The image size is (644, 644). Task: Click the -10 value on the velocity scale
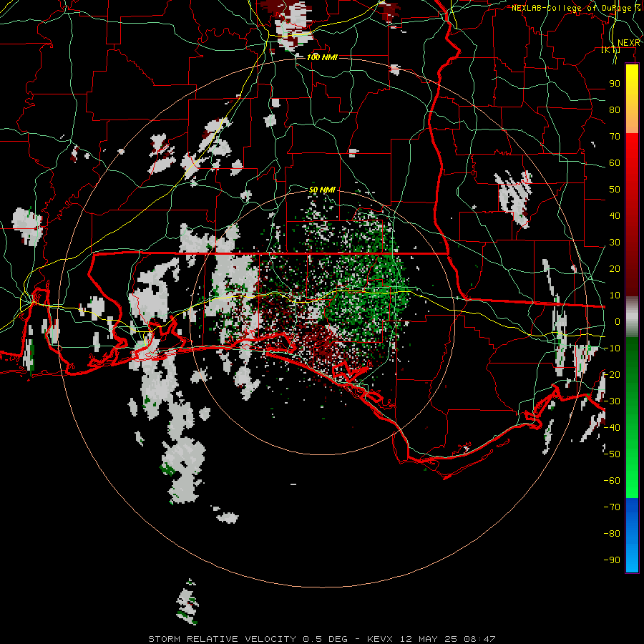[x=612, y=348]
